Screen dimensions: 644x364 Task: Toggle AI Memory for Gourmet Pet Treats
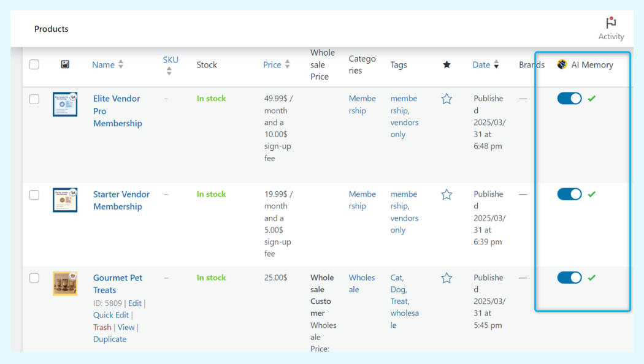tap(569, 278)
